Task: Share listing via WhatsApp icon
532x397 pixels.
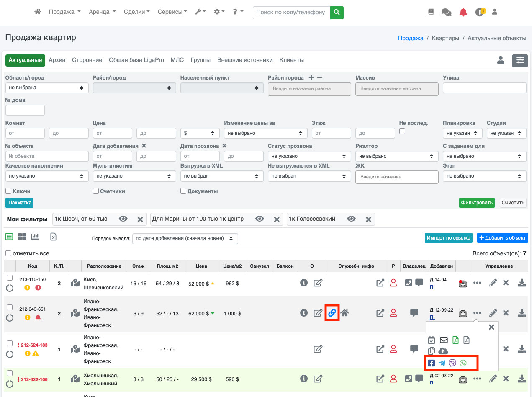Action: [463, 363]
